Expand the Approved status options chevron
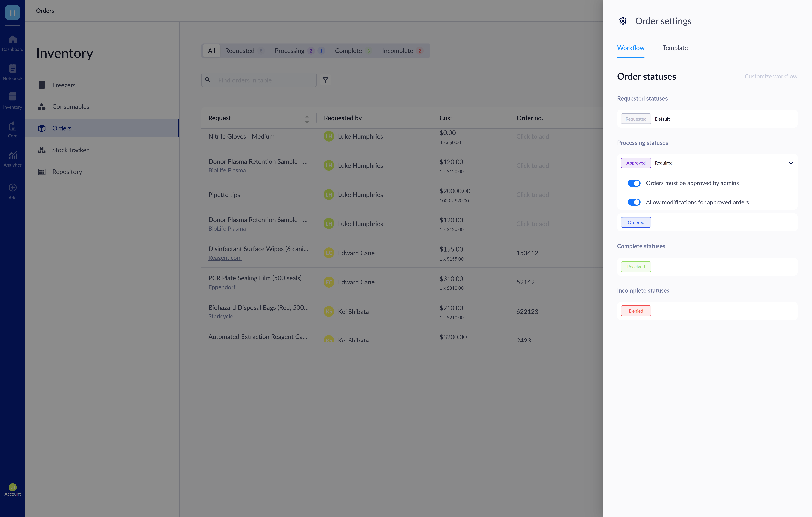This screenshot has width=812, height=517. [x=791, y=163]
